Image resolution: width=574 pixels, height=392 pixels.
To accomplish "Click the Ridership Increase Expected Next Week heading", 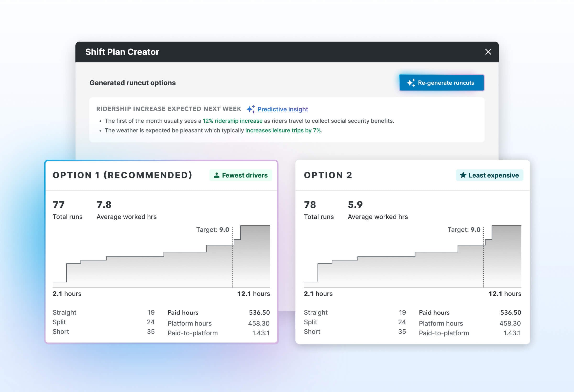I will coord(169,109).
